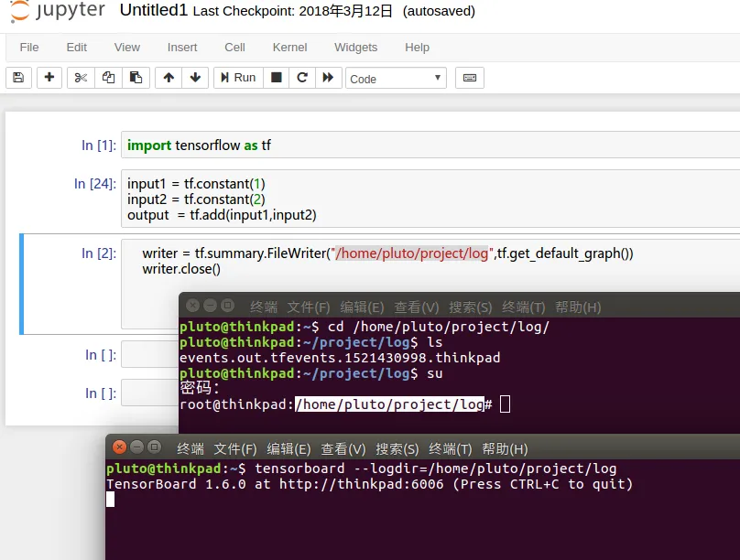Minimize the back root terminal window
Viewport: 740px width, 560px height.
tap(210, 306)
